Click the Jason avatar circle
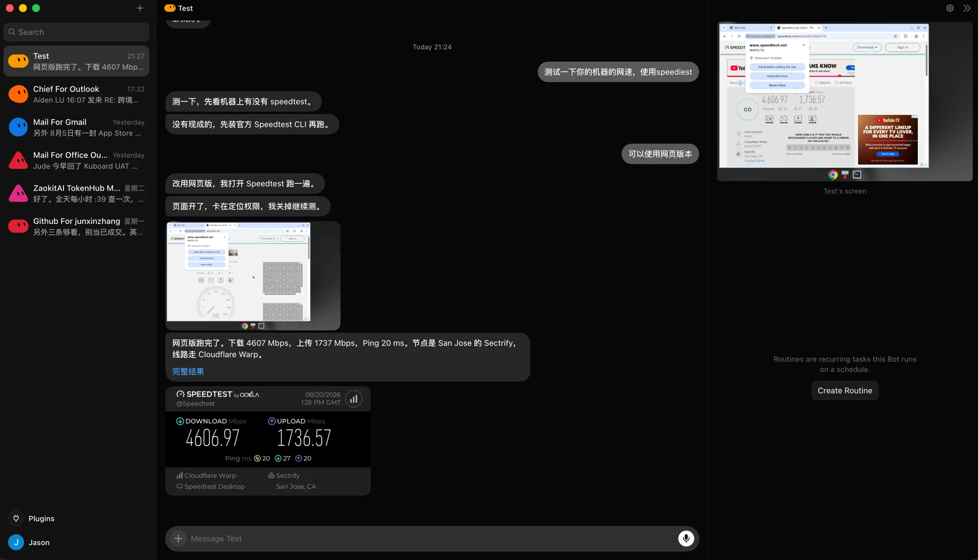The image size is (978, 560). coord(16,542)
